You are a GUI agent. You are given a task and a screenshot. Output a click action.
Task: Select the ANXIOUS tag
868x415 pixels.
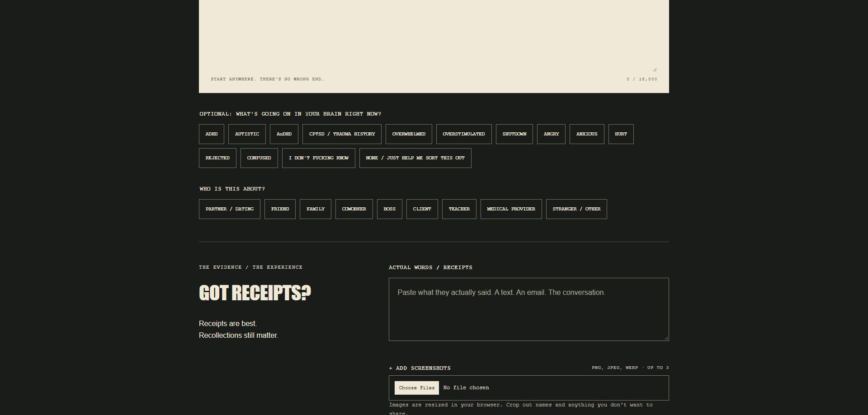tap(587, 134)
